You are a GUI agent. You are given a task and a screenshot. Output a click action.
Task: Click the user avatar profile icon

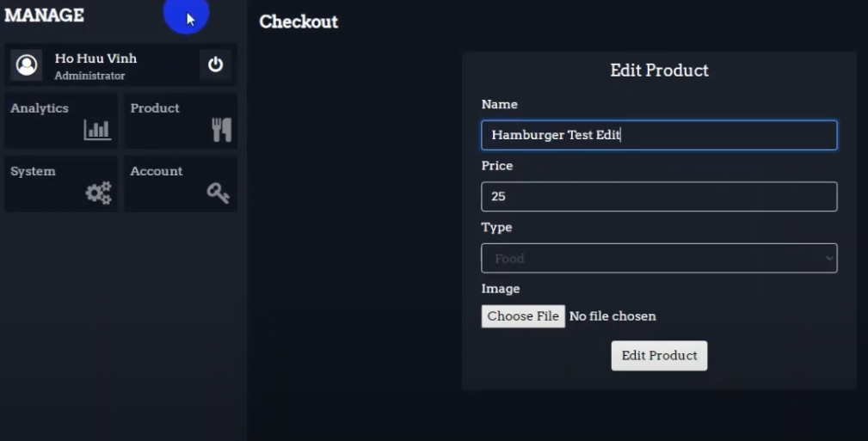[x=27, y=65]
